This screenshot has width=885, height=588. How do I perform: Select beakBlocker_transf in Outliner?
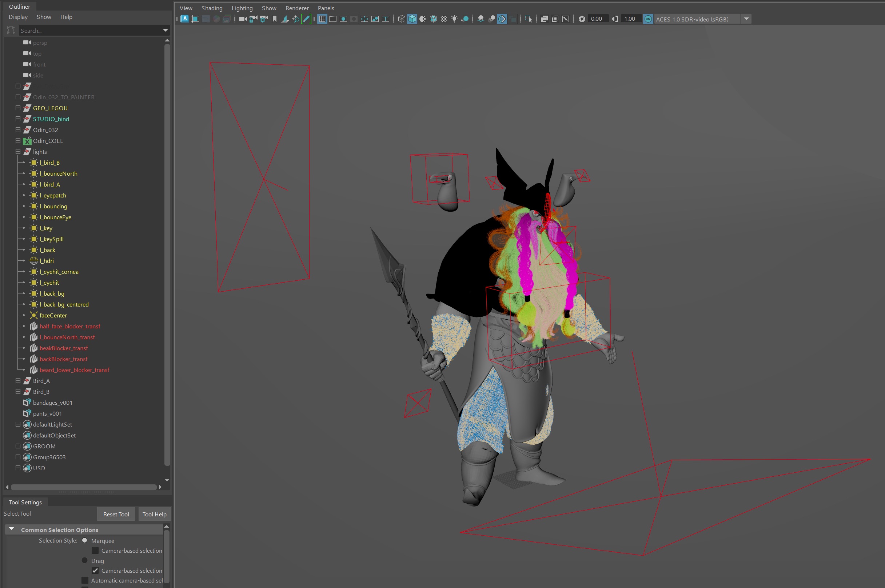click(x=64, y=348)
